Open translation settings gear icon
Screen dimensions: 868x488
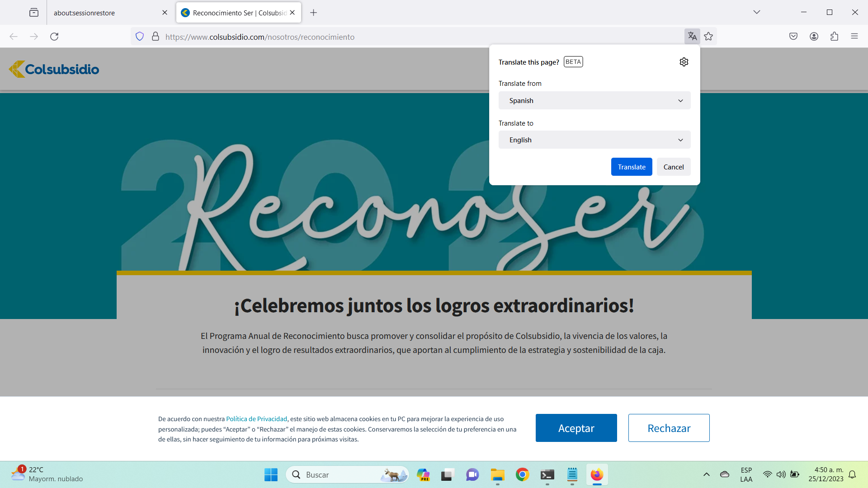[684, 62]
